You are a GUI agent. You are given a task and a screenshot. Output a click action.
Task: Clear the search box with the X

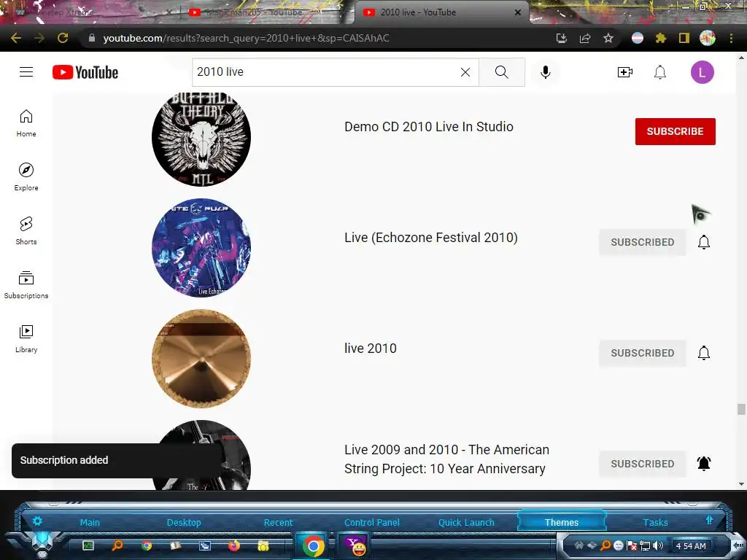click(x=465, y=72)
